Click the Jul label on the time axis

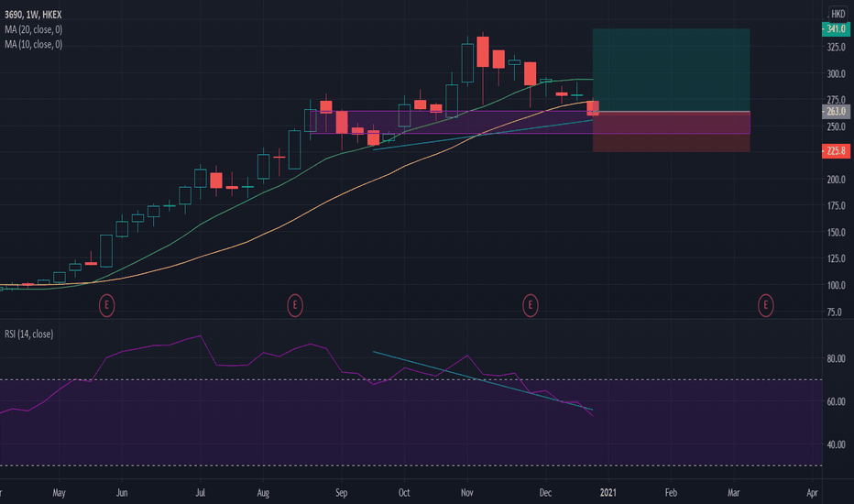click(x=200, y=493)
